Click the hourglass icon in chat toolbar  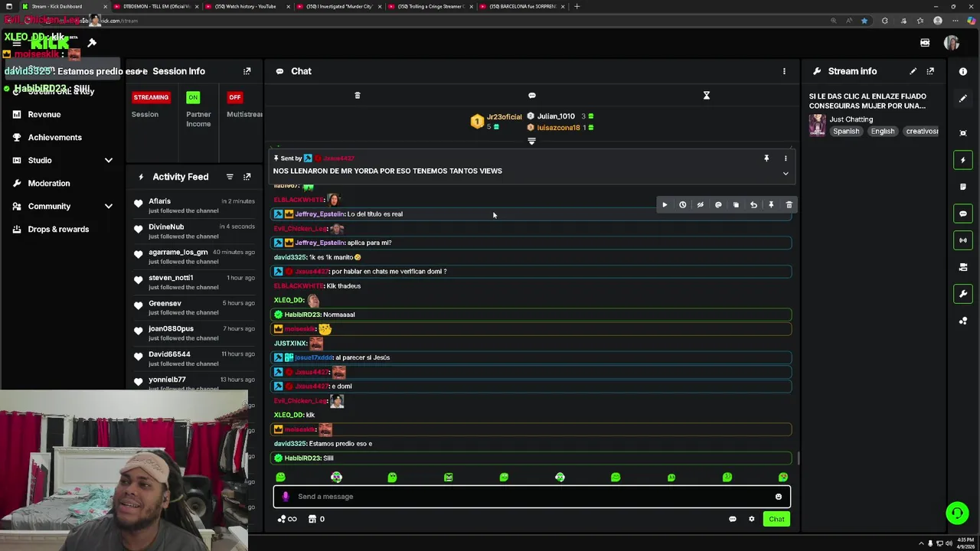coord(707,96)
